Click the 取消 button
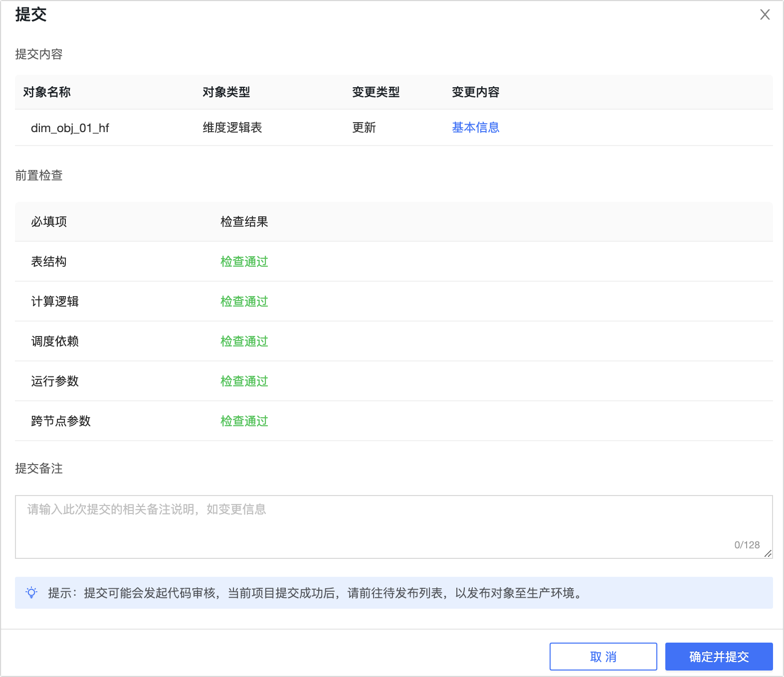The image size is (784, 677). point(603,657)
